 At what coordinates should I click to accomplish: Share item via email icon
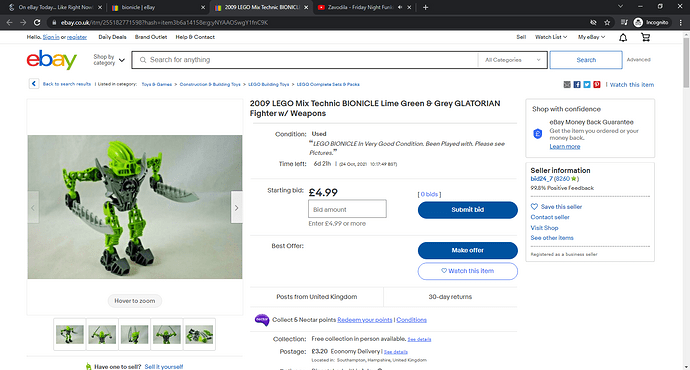[x=567, y=84]
